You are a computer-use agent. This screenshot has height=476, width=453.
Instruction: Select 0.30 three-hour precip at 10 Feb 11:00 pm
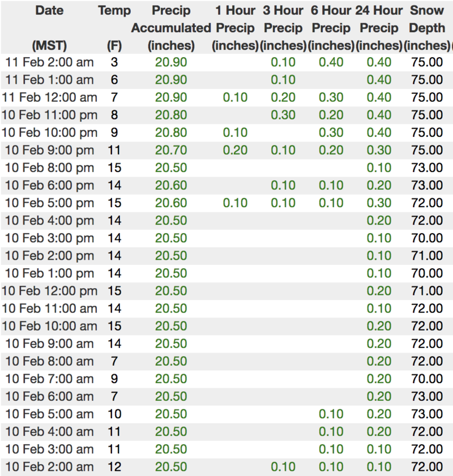point(283,115)
